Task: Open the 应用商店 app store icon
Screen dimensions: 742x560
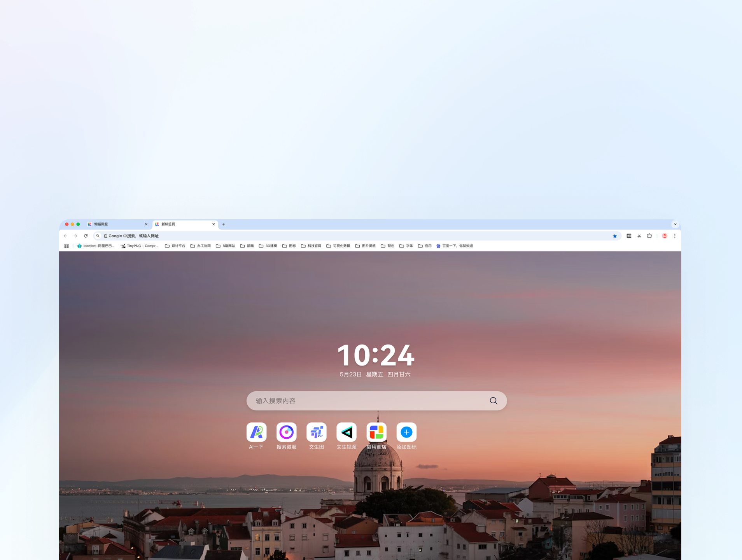Action: (x=376, y=432)
